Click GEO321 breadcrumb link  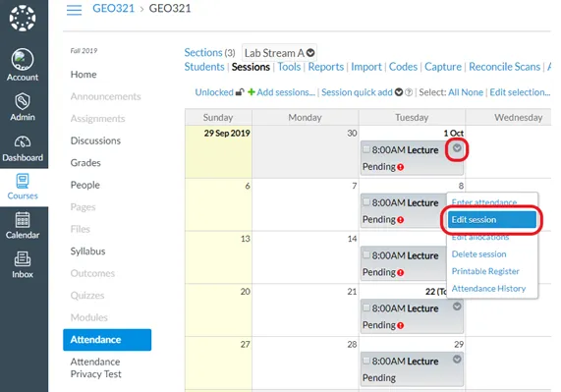coord(113,9)
